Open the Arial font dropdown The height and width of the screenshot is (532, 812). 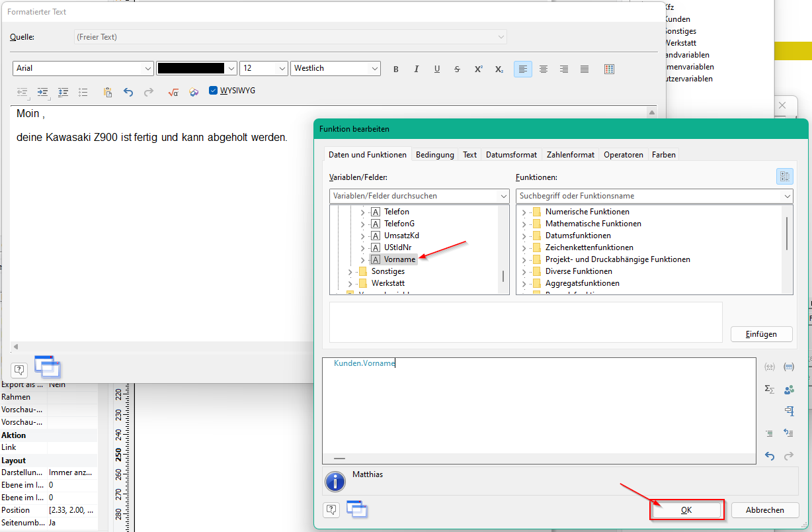coord(147,68)
